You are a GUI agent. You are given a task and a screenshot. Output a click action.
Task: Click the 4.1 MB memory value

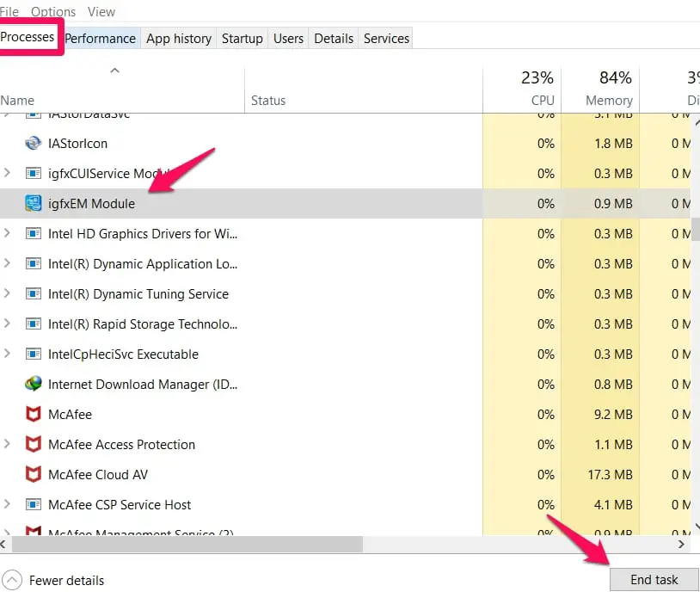[613, 505]
